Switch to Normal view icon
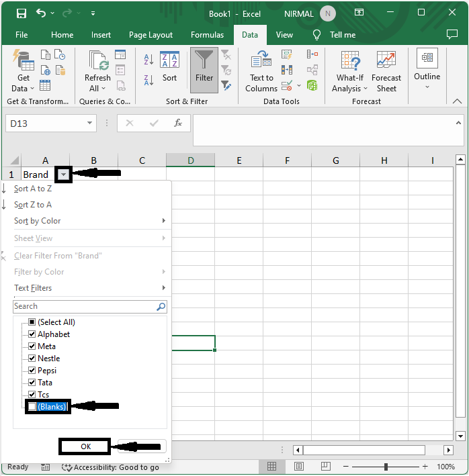The width and height of the screenshot is (469, 476). point(271,467)
